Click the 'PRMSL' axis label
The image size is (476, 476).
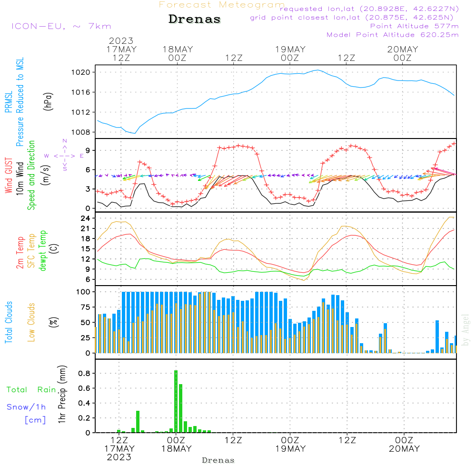[x=9, y=102]
